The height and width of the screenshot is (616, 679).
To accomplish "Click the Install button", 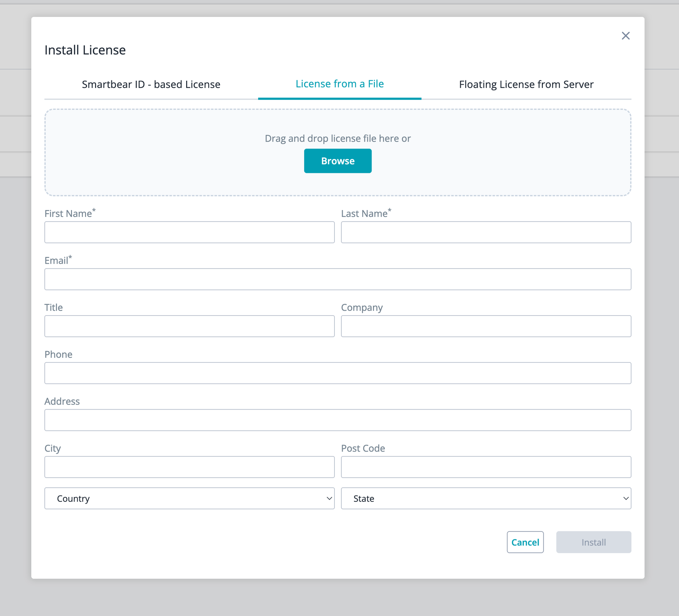I will (593, 542).
